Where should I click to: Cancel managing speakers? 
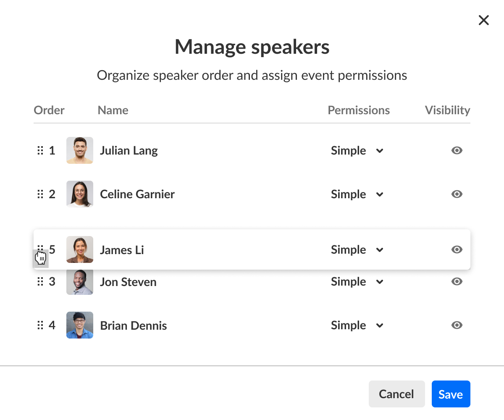pos(396,394)
